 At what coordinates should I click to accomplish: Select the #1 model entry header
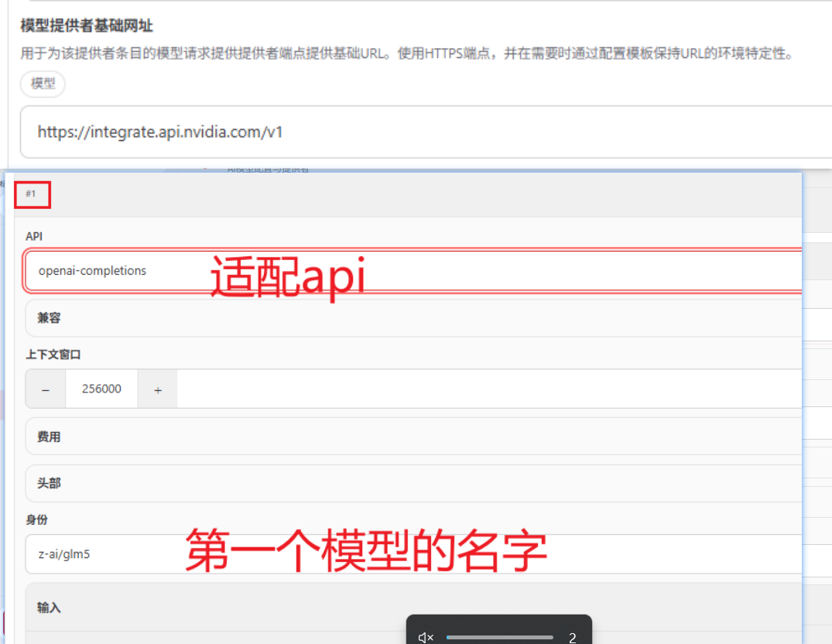tap(31, 194)
